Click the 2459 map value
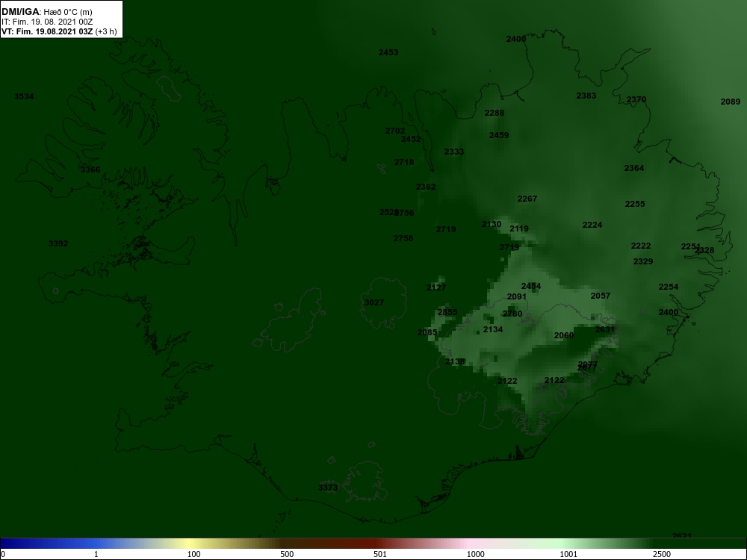This screenshot has width=747, height=560. click(x=499, y=136)
